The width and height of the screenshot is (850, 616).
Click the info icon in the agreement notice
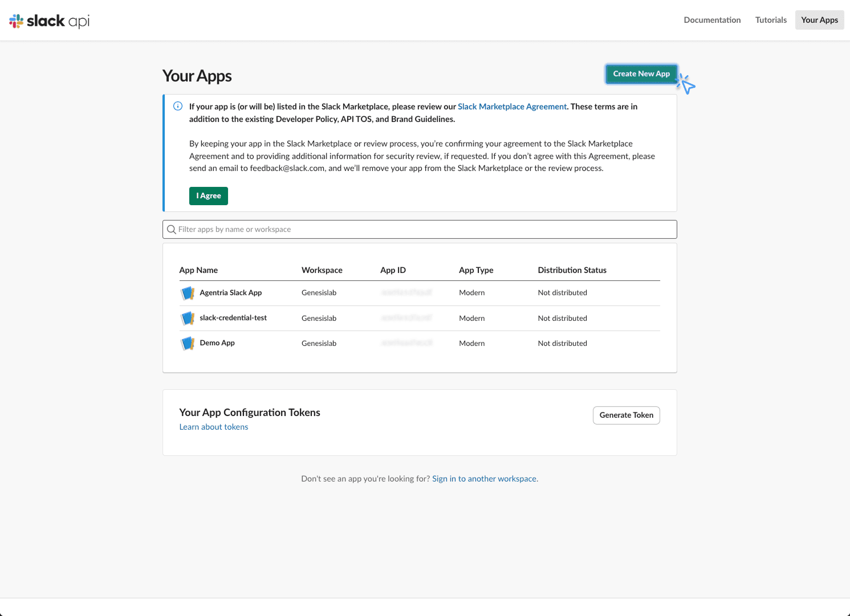(178, 106)
